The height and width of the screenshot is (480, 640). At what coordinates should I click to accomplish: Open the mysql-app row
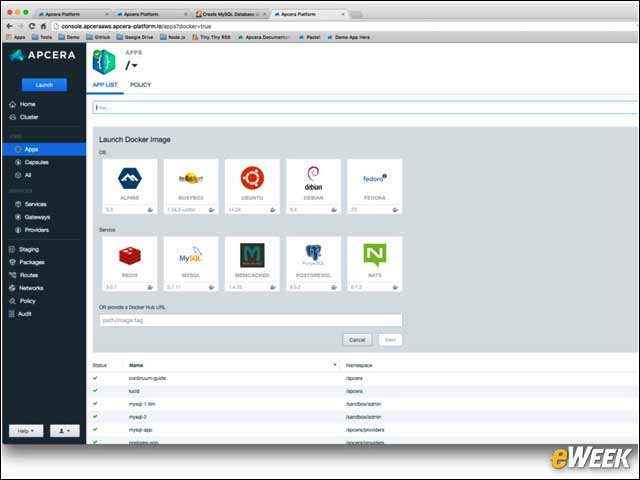click(x=362, y=430)
